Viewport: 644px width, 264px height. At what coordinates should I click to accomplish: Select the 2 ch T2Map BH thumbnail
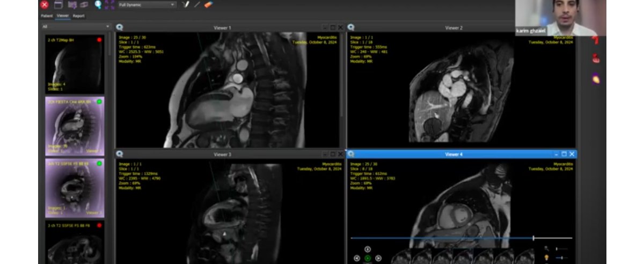pyautogui.click(x=75, y=65)
